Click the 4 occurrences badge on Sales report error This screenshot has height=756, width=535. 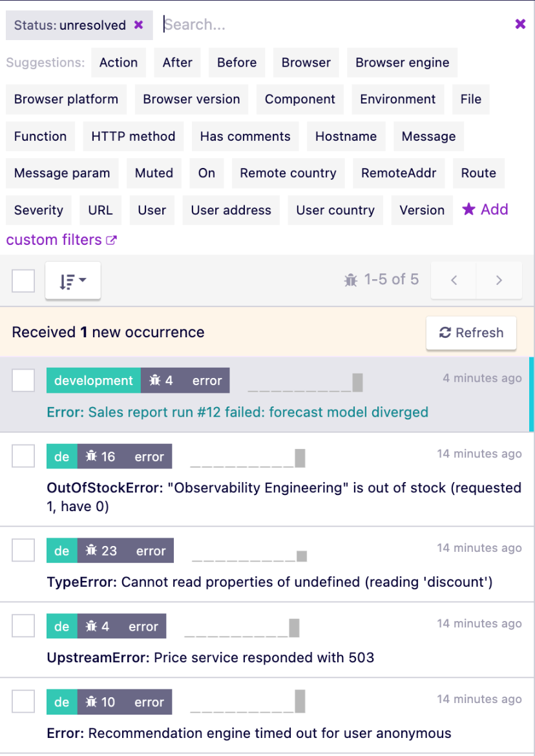(x=161, y=381)
